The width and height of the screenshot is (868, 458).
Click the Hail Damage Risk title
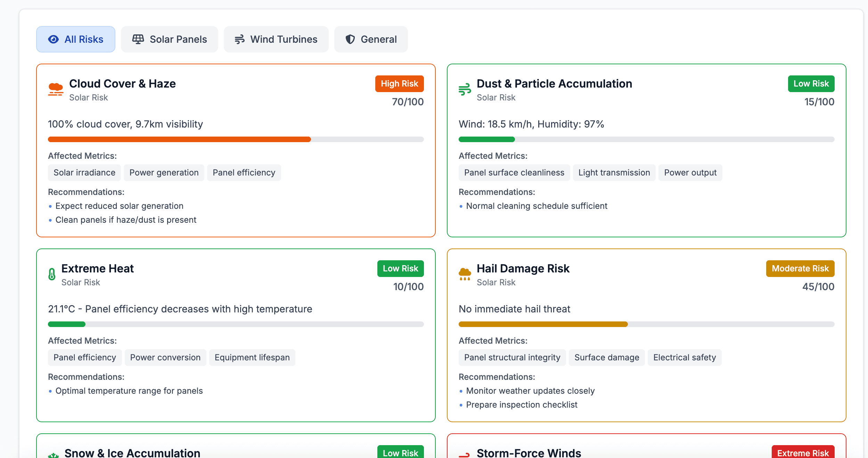(x=523, y=269)
